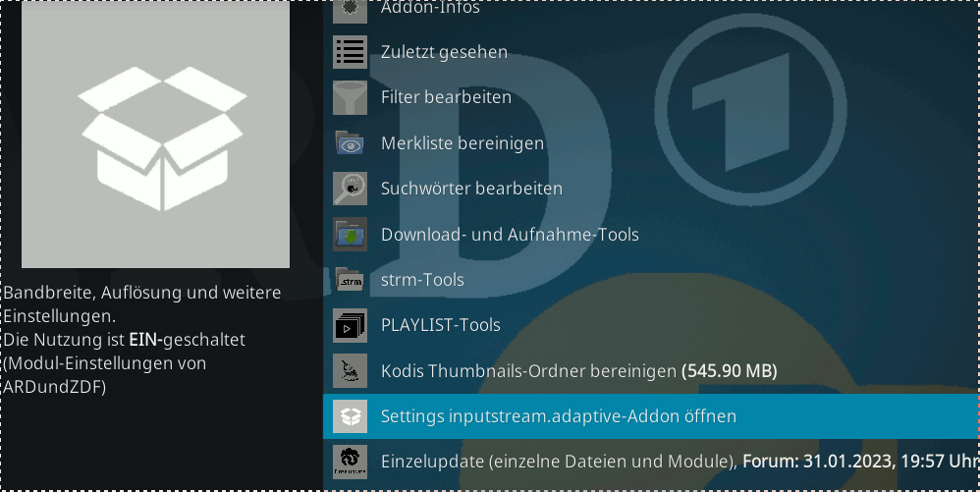The width and height of the screenshot is (980, 492).
Task: Click the Zuletzt gesehen list icon
Action: coord(350,51)
